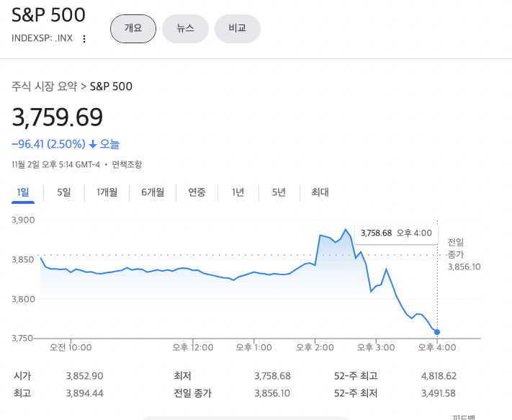Click the 오전 10:00 axis label
This screenshot has width=512, height=420.
[x=71, y=347]
